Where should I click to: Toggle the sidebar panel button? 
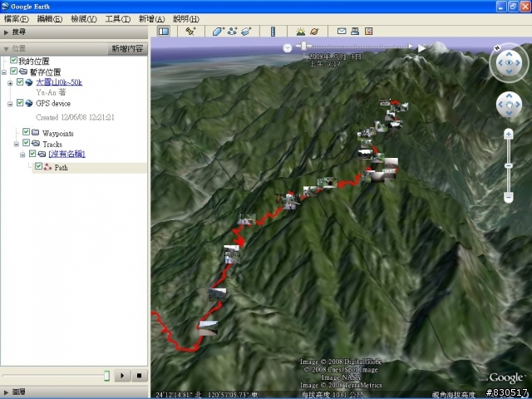tap(164, 32)
